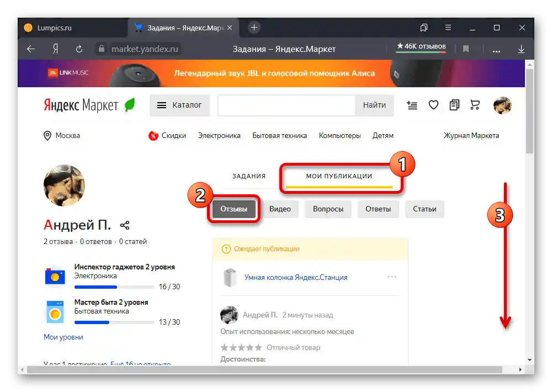Viewport: 552px width, 392px height.
Task: Close the Задания – Яндекс.Маркет tab
Action: pos(230,28)
